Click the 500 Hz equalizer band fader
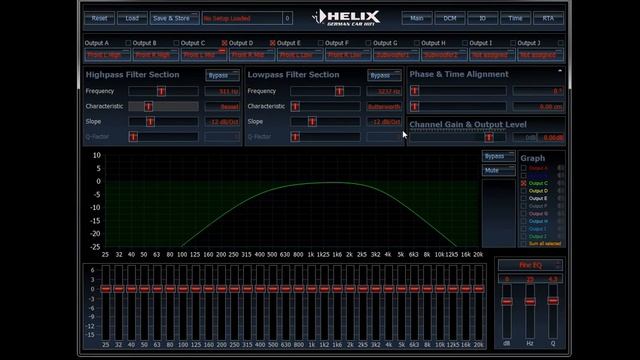This screenshot has height=360, width=640. [273, 289]
